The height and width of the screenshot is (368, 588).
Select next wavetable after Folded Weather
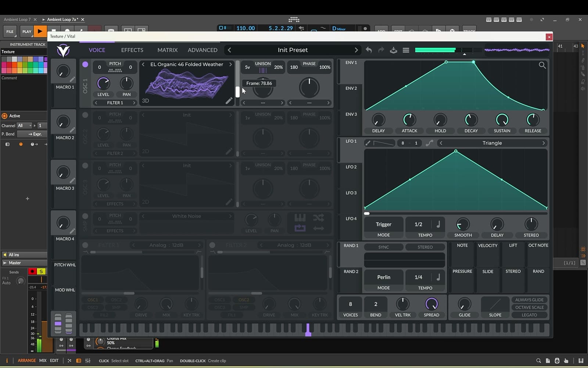click(x=230, y=64)
